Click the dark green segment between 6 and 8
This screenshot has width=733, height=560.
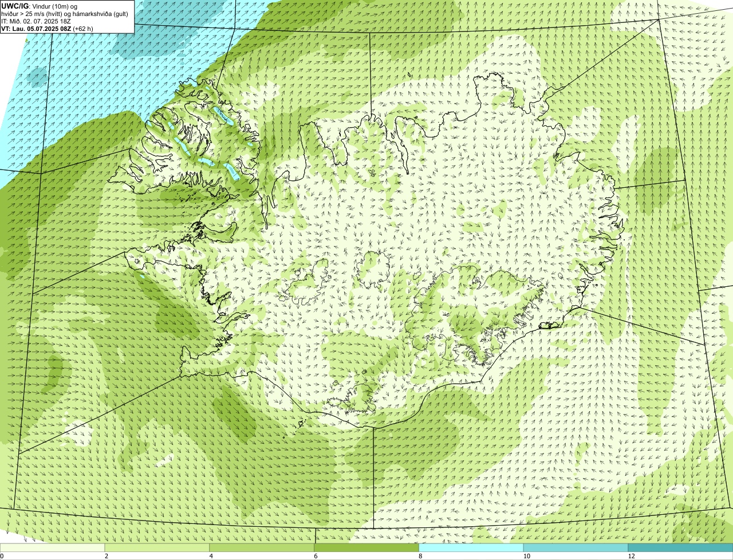coord(367,547)
